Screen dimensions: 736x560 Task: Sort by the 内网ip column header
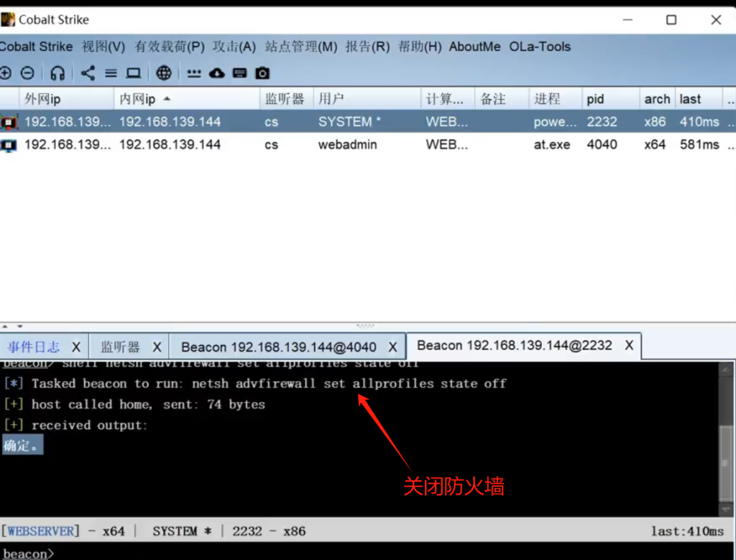coord(186,99)
